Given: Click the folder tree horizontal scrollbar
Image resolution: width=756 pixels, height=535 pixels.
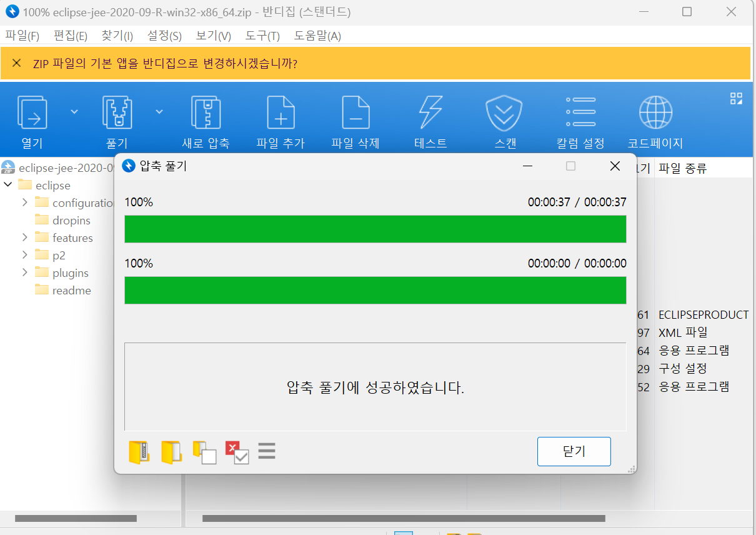Looking at the screenshot, I should coord(76,518).
